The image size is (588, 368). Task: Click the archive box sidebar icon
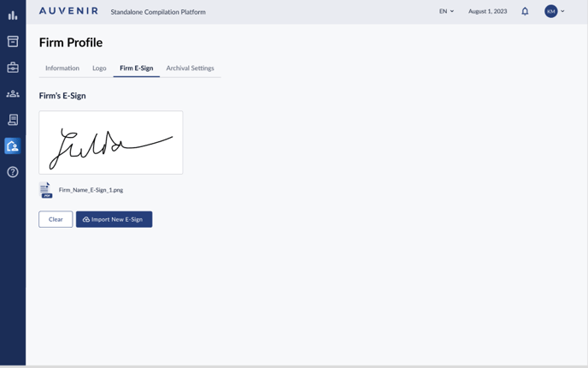point(13,41)
